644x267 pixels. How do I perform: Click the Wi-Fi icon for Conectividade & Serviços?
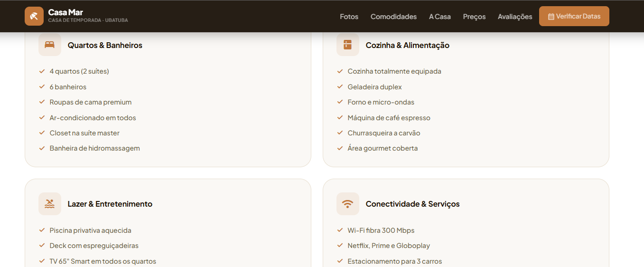[x=348, y=204]
